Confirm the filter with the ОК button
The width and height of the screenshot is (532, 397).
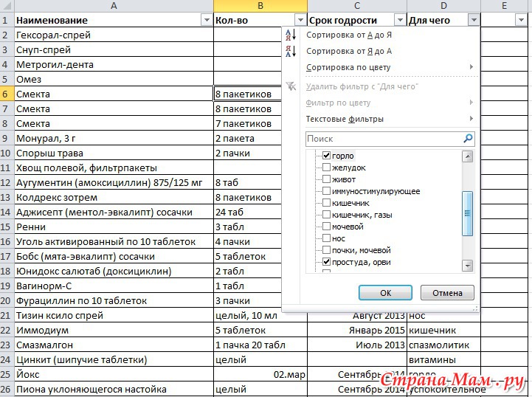[x=385, y=292]
